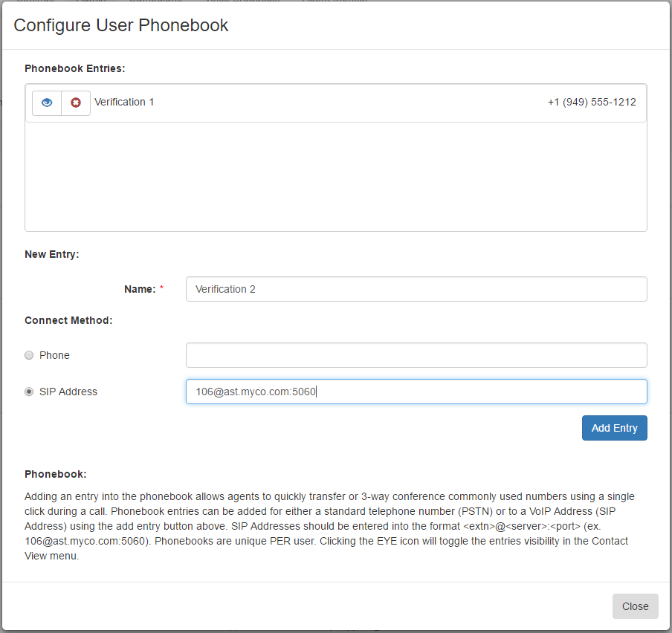The height and width of the screenshot is (633, 672).
Task: Click the +1 (949) 555-1212 phone number
Action: [592, 102]
